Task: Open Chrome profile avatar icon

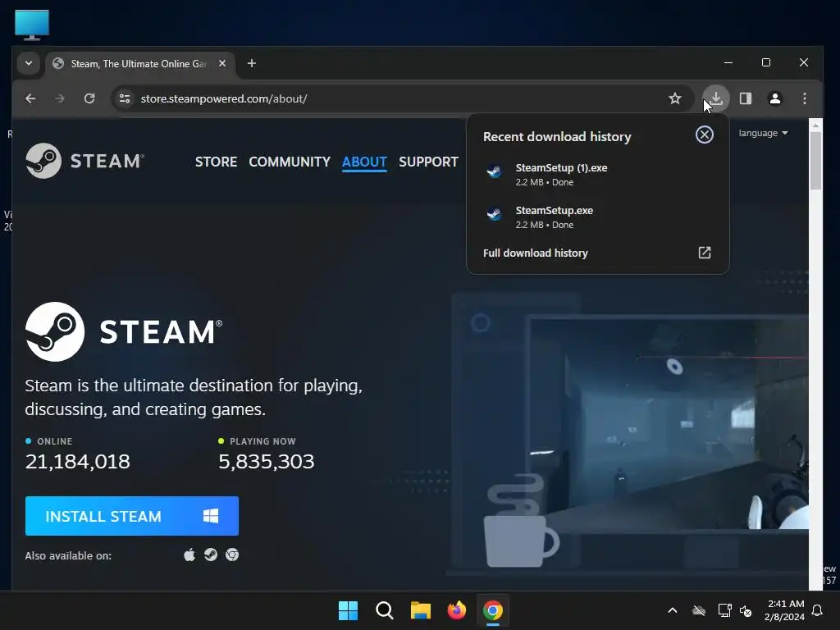Action: [775, 98]
